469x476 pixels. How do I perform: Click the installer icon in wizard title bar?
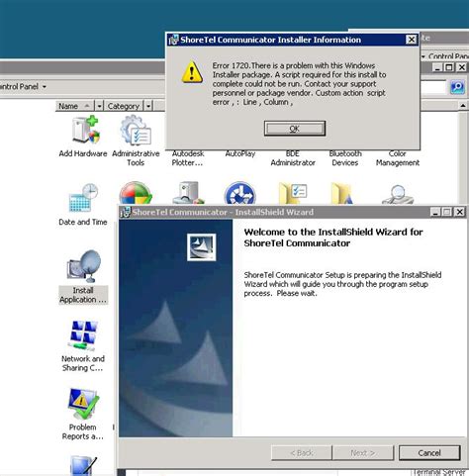[126, 212]
